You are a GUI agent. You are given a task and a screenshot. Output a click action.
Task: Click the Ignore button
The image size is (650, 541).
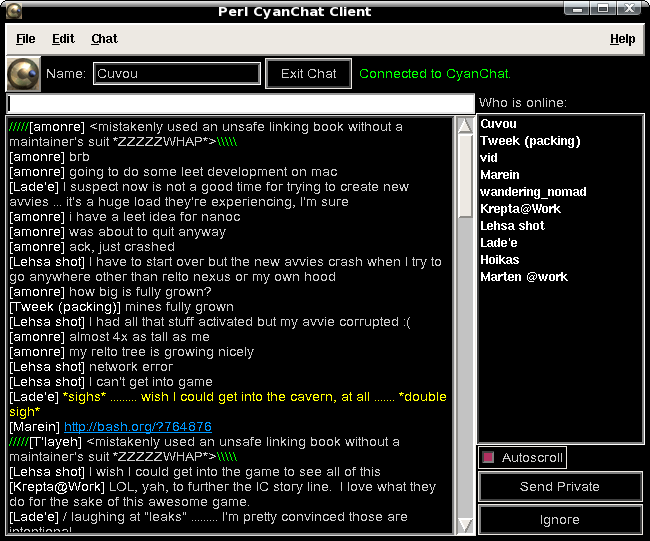[560, 519]
